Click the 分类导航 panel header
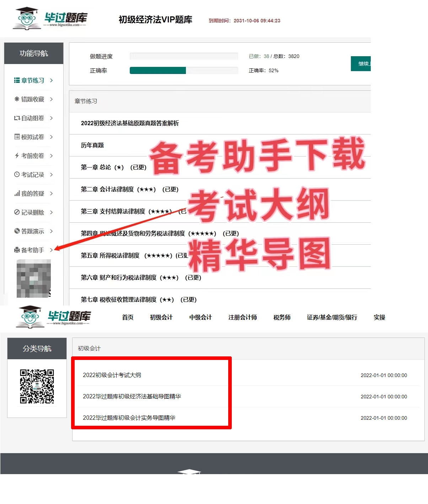 (37, 349)
